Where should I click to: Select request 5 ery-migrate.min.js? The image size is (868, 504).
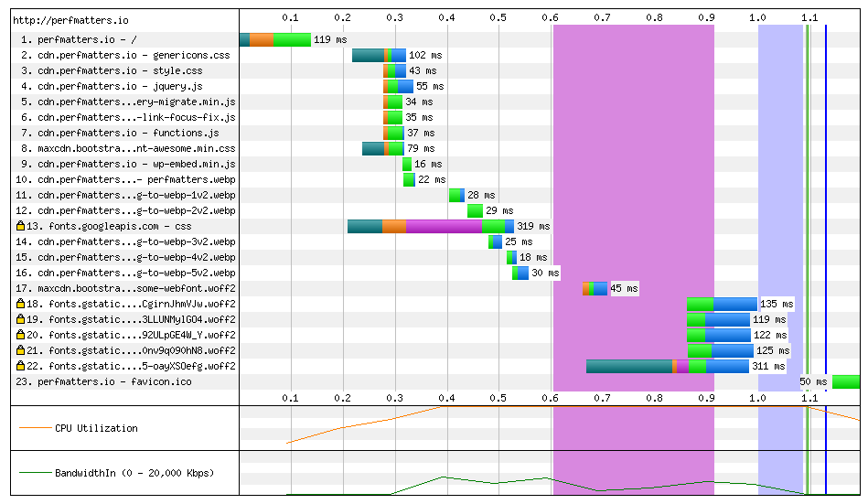128,102
